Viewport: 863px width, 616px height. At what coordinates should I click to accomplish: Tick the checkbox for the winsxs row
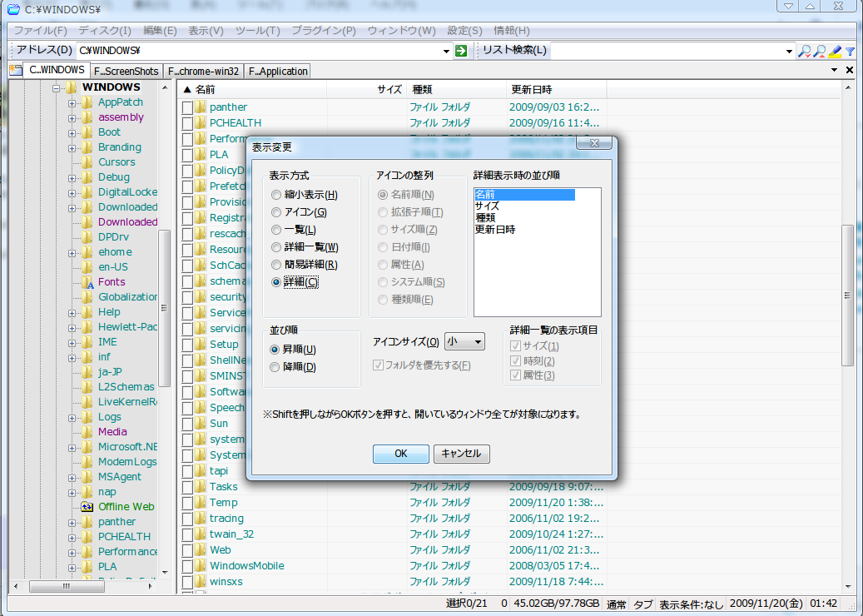coord(187,582)
